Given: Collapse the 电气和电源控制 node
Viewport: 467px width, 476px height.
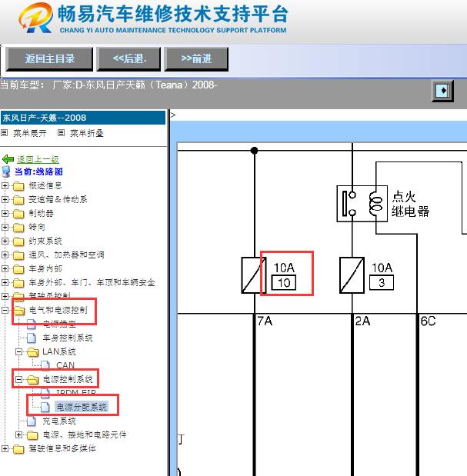Looking at the screenshot, I should [5, 310].
